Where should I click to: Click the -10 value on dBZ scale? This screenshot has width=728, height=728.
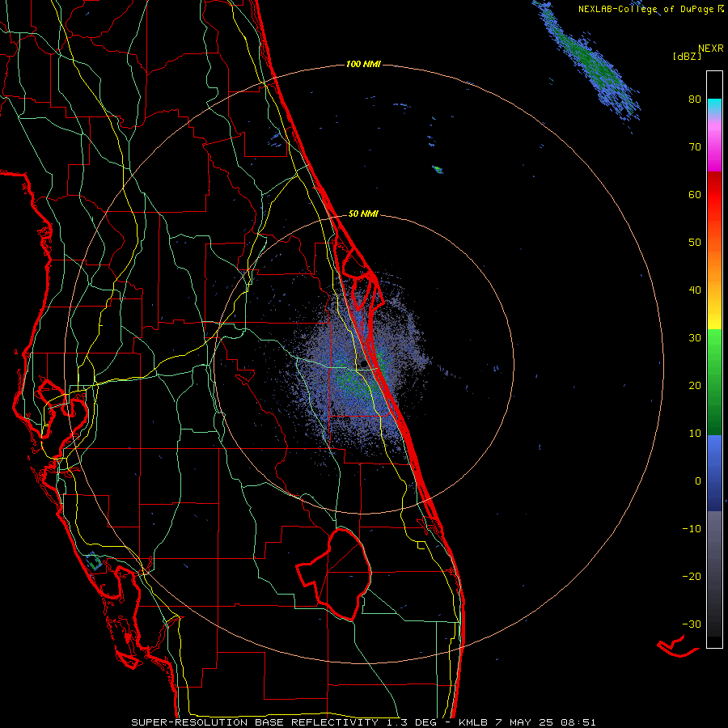click(x=692, y=529)
